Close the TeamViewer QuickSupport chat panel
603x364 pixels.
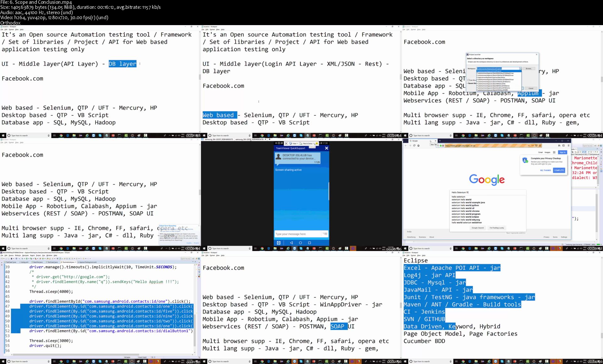coord(326,148)
